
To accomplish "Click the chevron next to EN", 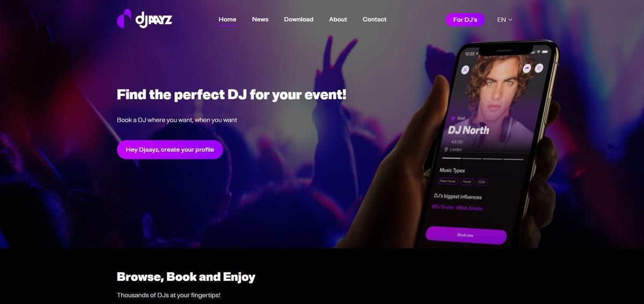I will click(510, 20).
